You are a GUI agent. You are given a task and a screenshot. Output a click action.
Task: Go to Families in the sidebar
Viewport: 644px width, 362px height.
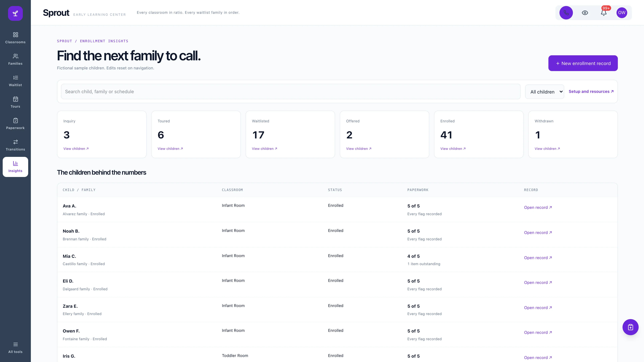15,59
